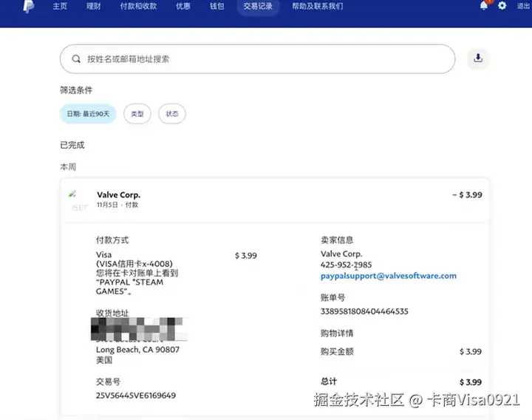The height and width of the screenshot is (420, 532).
Task: Click the seller phone number 425-952-2985
Action: pos(346,265)
